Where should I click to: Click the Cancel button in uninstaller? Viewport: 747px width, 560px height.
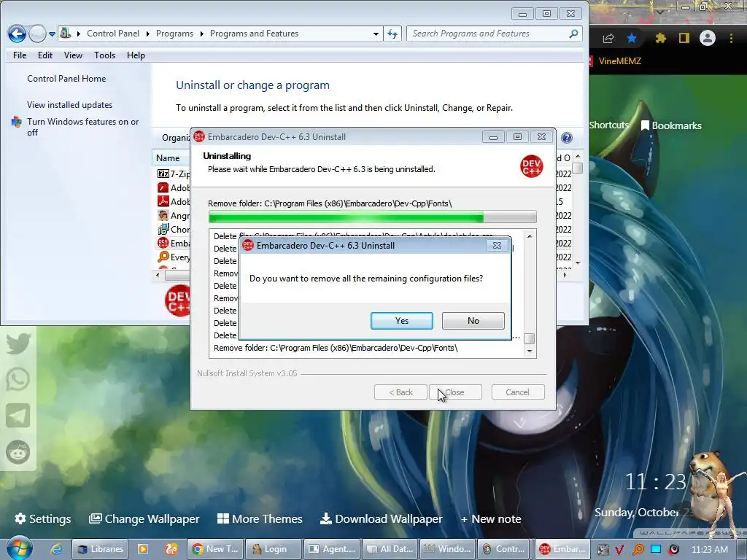point(517,392)
